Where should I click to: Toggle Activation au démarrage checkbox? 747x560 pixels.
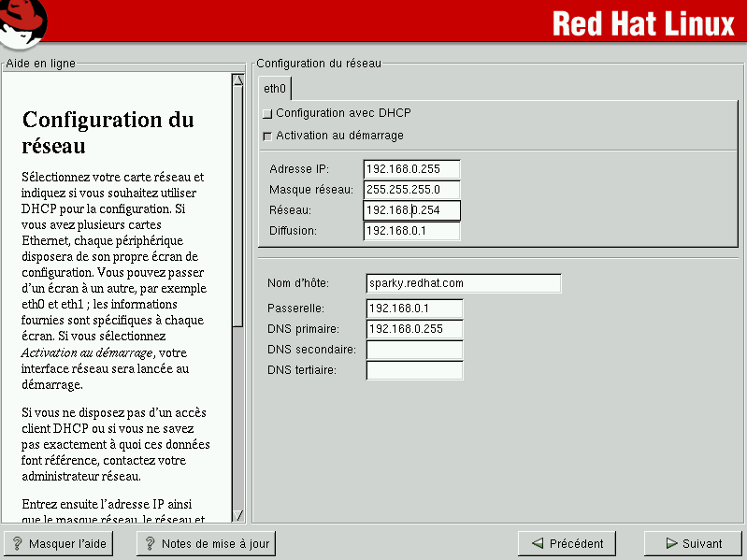[x=268, y=136]
